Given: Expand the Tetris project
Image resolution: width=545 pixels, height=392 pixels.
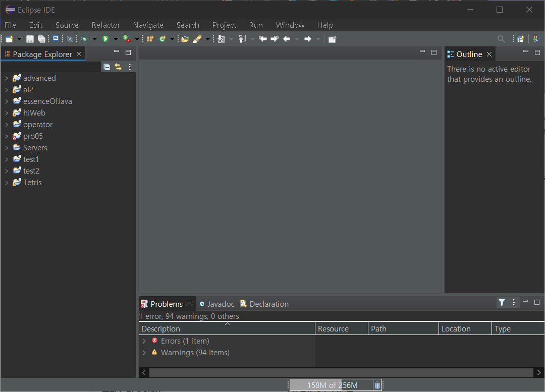Looking at the screenshot, I should coord(7,183).
